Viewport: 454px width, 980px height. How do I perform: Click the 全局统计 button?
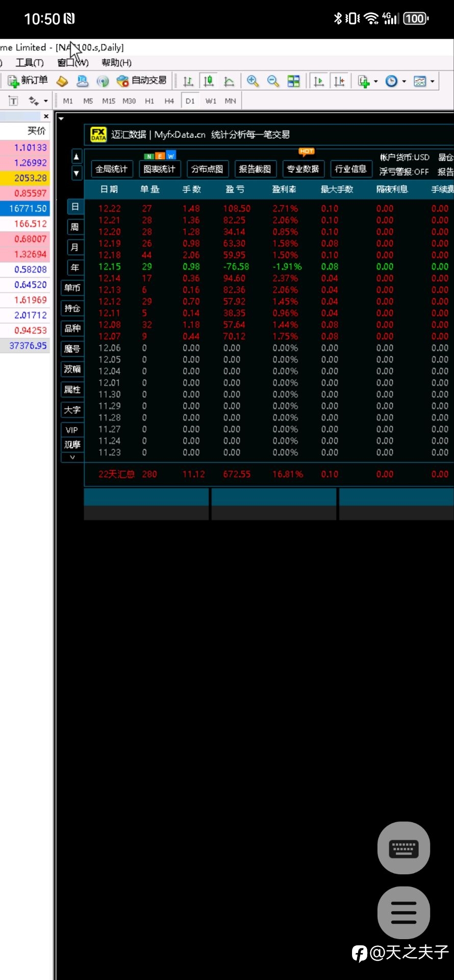point(111,169)
